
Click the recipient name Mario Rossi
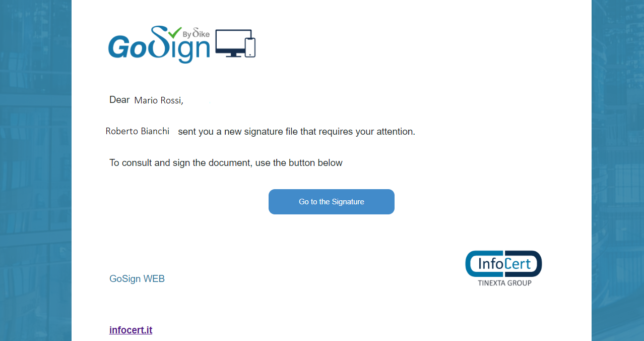[x=159, y=100]
